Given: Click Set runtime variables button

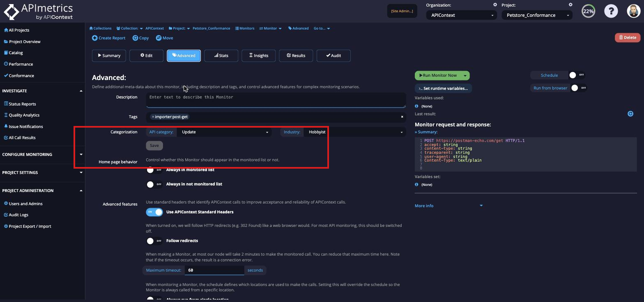Looking at the screenshot, I should [x=443, y=88].
